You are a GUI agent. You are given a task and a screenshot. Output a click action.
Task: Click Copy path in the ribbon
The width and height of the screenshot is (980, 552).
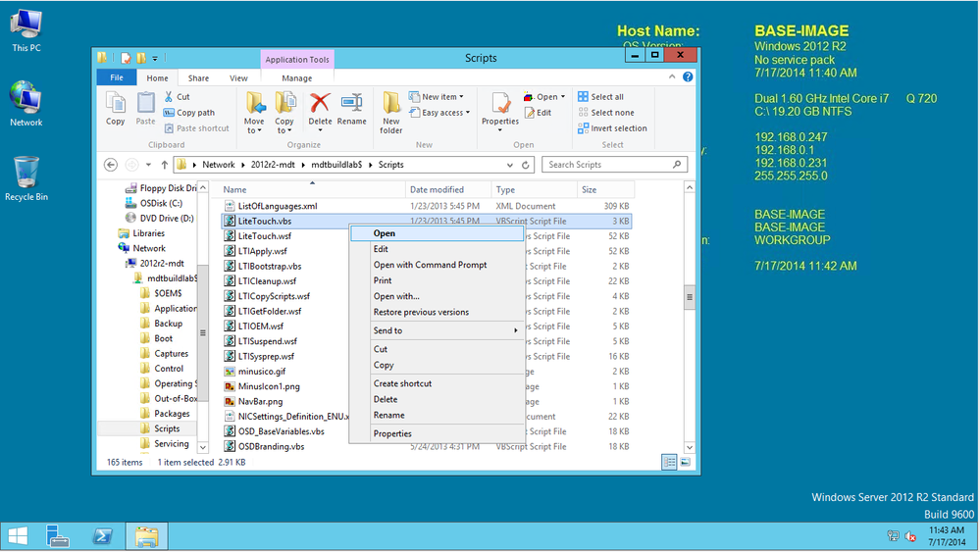189,113
